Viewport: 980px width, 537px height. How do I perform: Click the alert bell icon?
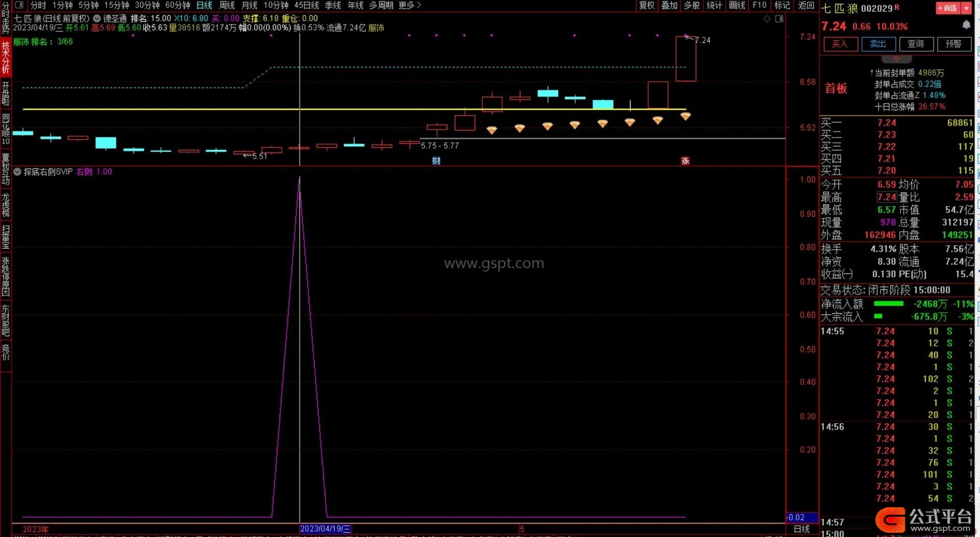(x=966, y=25)
